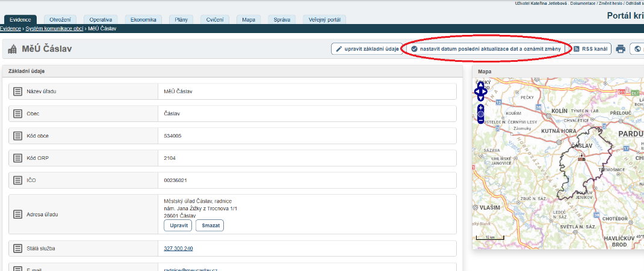Click 'nastavit datum poslední aktualizace dat' button
The image size is (644, 271).
[486, 49]
